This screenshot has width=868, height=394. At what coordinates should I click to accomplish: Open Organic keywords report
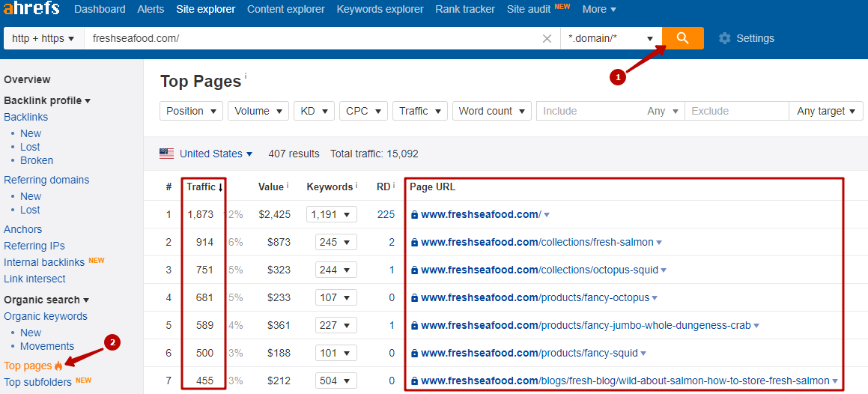click(46, 316)
